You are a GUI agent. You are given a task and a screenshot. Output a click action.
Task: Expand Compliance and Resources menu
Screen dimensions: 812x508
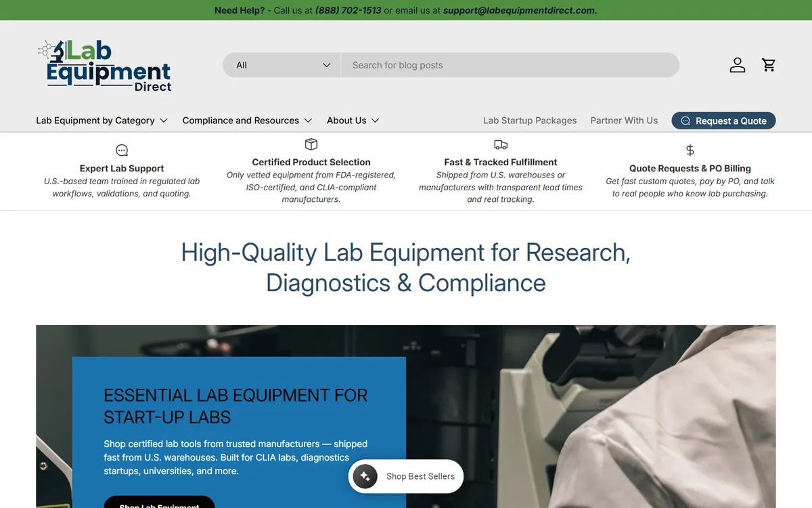click(x=247, y=121)
